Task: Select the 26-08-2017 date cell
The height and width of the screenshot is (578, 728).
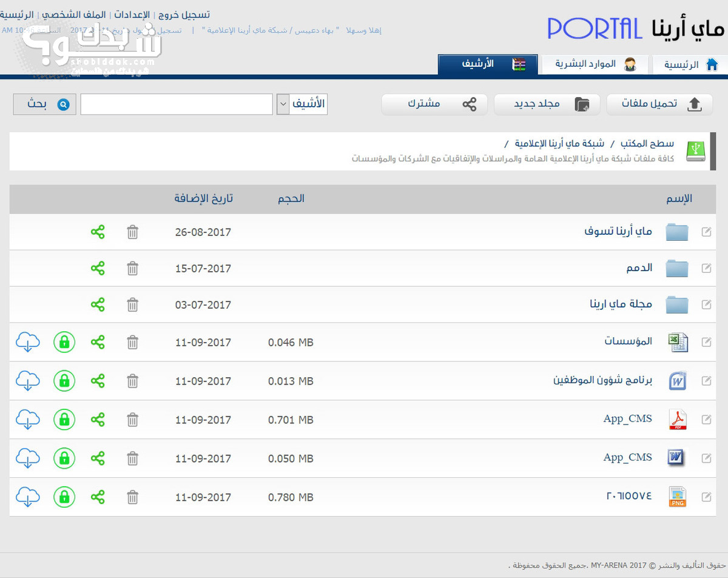Action: [x=203, y=232]
